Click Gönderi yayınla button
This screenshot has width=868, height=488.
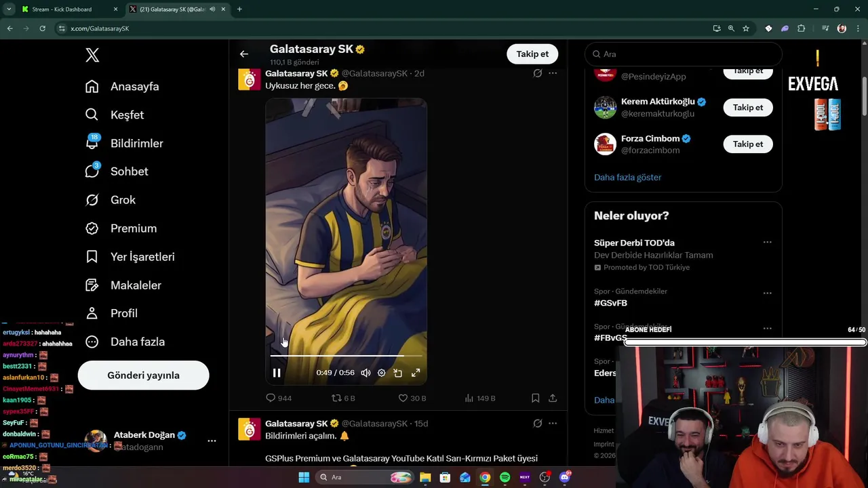click(x=143, y=375)
